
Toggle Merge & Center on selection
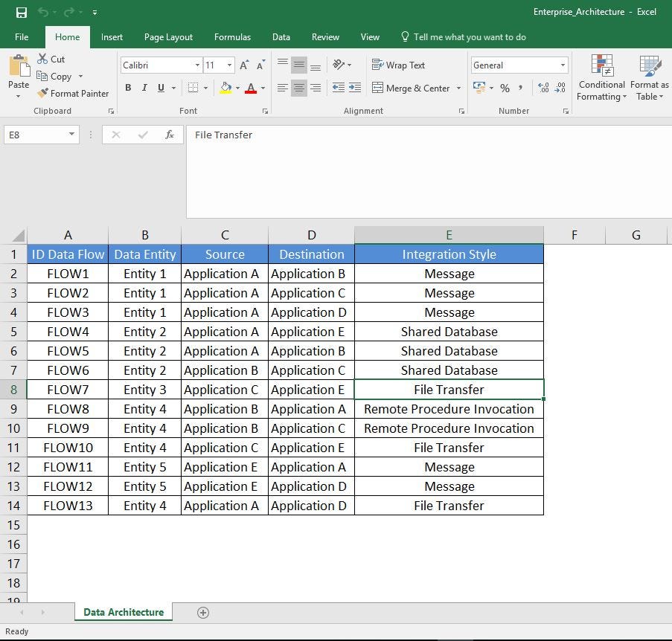[412, 88]
